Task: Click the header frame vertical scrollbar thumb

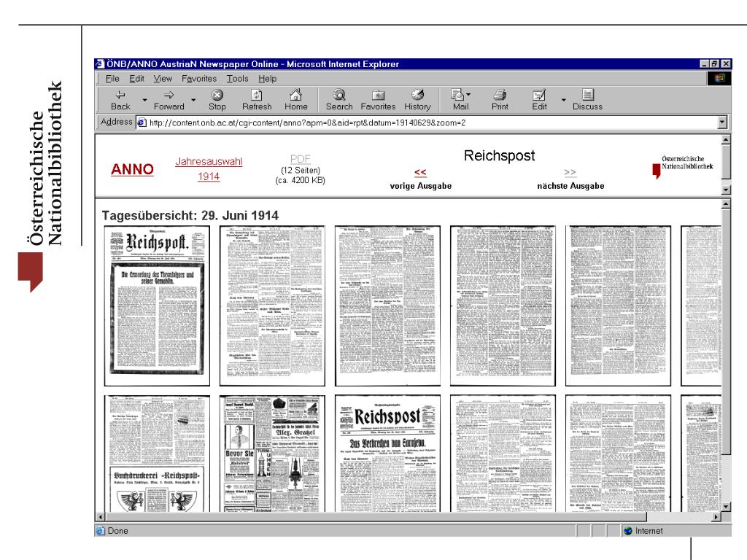Action: [x=726, y=162]
